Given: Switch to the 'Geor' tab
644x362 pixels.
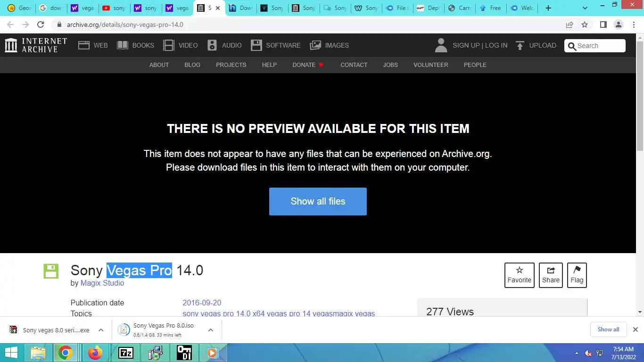Looking at the screenshot, I should [19, 8].
